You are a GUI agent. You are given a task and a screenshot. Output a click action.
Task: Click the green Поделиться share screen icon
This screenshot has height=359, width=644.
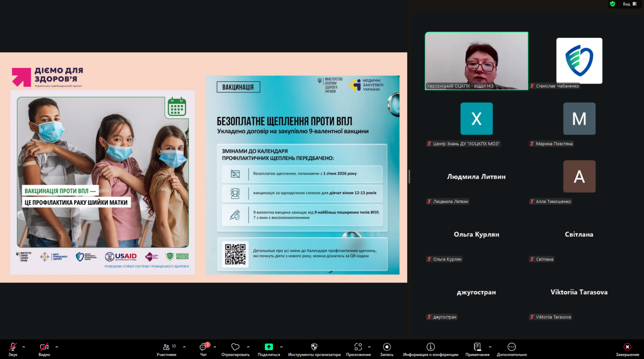[x=268, y=347]
